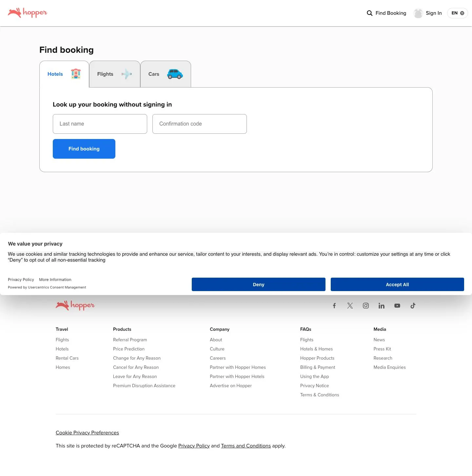Open Rental Cars under Travel
This screenshot has height=476, width=472.
click(67, 358)
